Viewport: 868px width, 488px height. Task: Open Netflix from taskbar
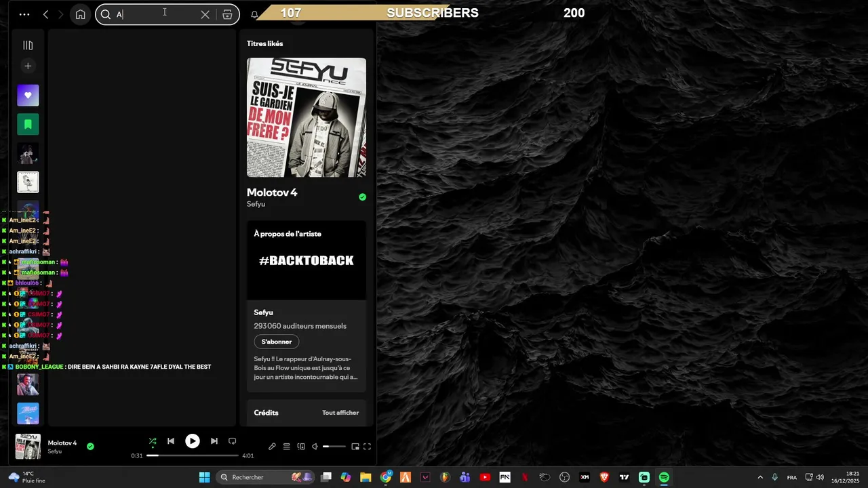coord(524,477)
